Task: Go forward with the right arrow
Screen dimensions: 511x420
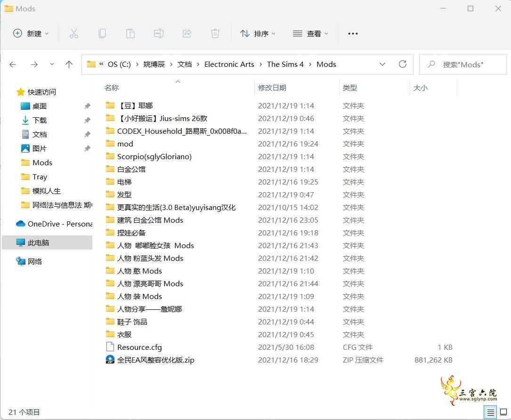Action: pos(34,65)
